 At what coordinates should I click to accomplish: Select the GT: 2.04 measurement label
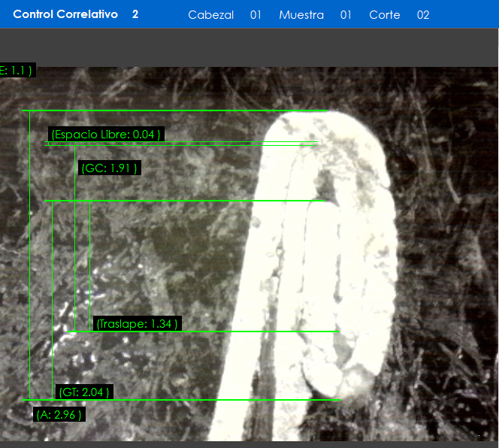[x=84, y=392]
